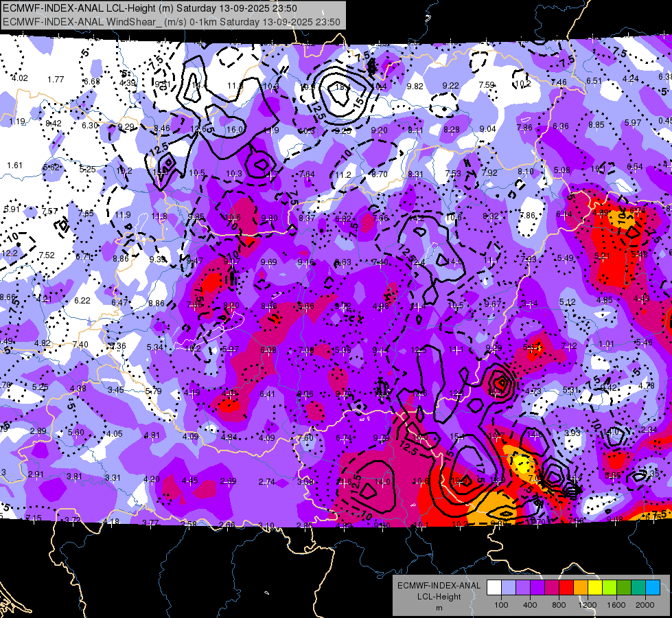
Task: Click the shear value '7.40' near the left
Action: coord(80,345)
